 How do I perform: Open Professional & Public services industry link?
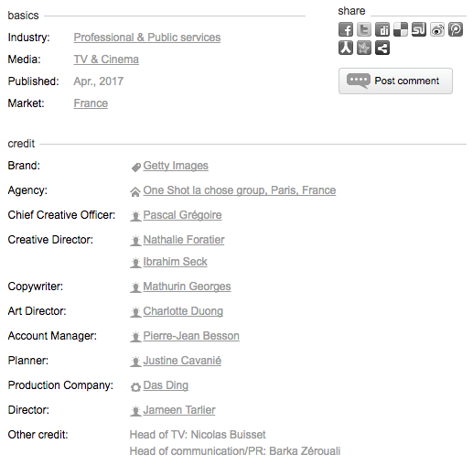147,38
